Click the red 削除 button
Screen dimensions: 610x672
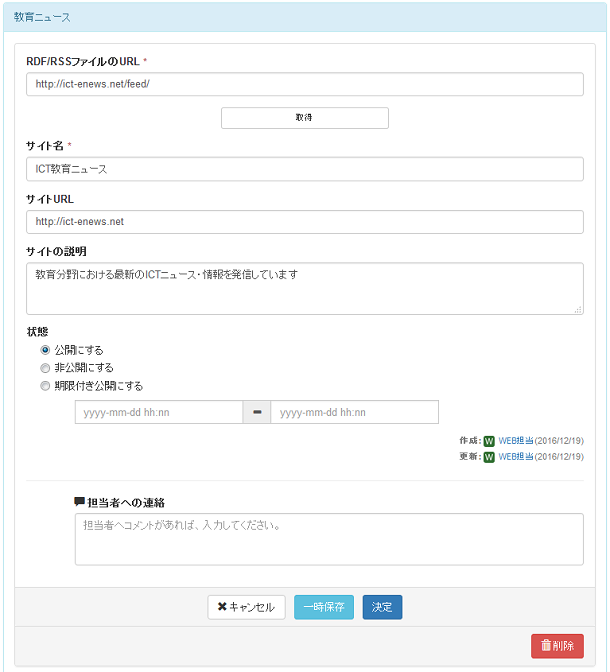click(557, 646)
